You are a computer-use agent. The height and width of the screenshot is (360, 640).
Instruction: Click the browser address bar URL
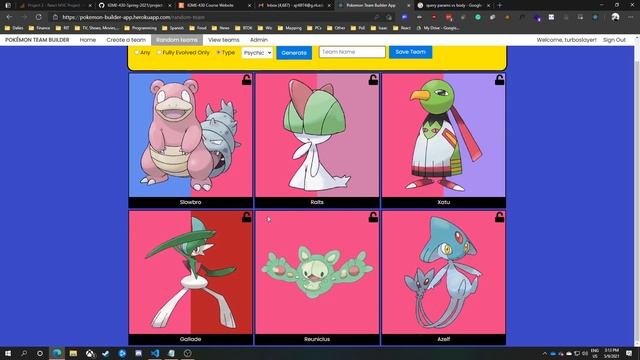(133, 17)
